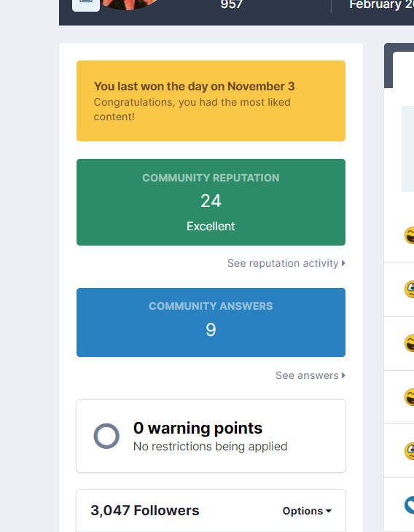Click the third laughing emoji reaction icon
414x532 pixels.
tap(409, 343)
